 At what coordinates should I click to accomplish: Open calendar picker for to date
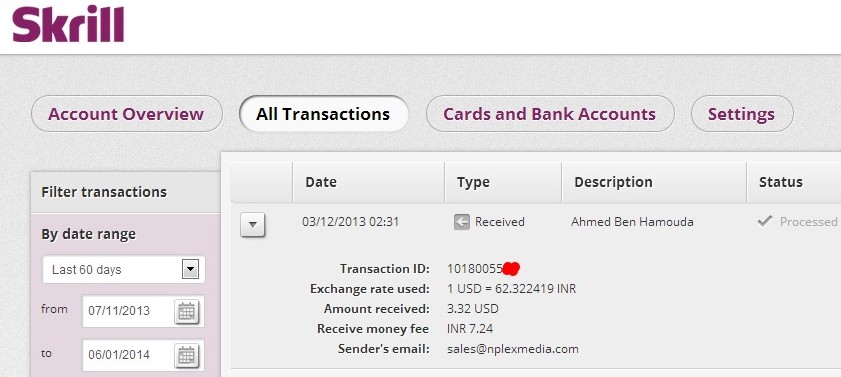point(186,354)
